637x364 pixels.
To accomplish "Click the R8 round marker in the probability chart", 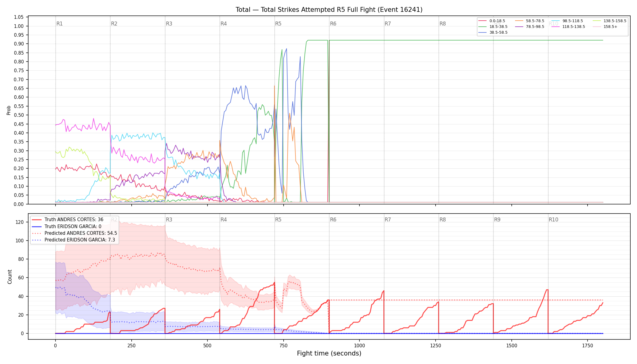I will [x=443, y=24].
